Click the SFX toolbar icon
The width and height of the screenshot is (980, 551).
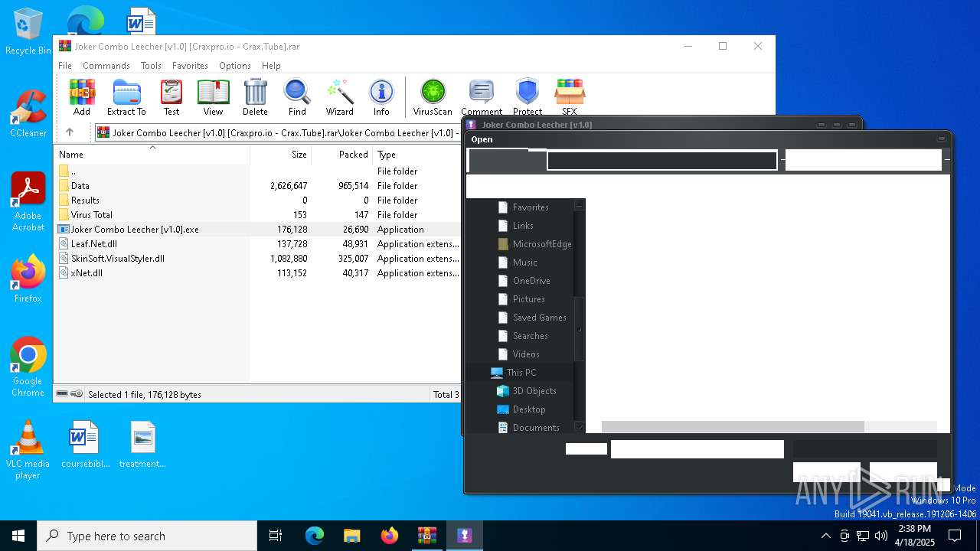click(570, 97)
